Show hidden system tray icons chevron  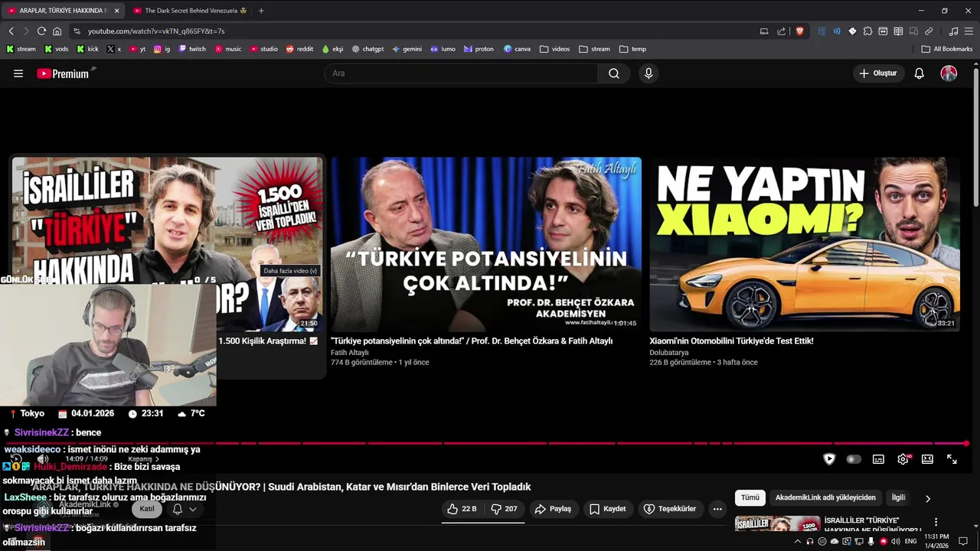[x=798, y=542]
